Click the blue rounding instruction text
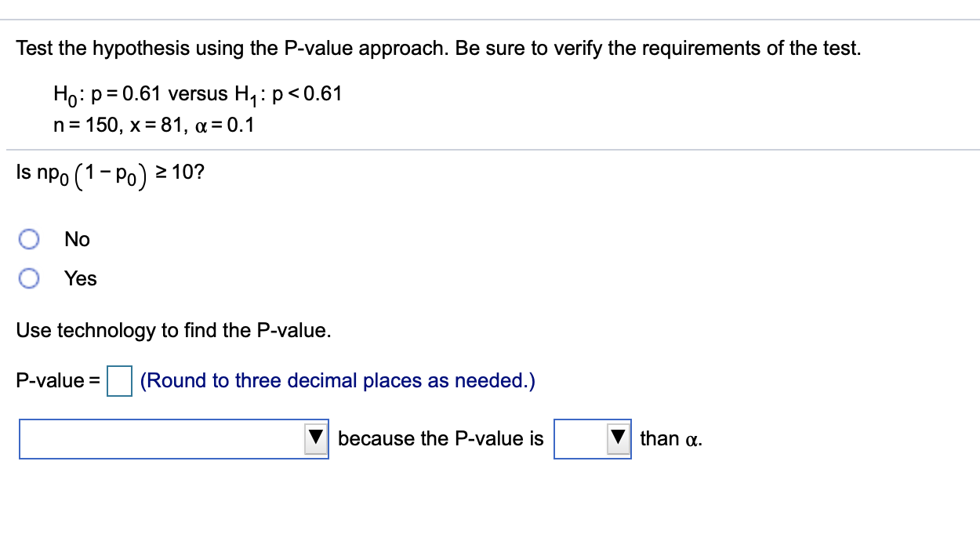The height and width of the screenshot is (552, 980). pos(336,380)
